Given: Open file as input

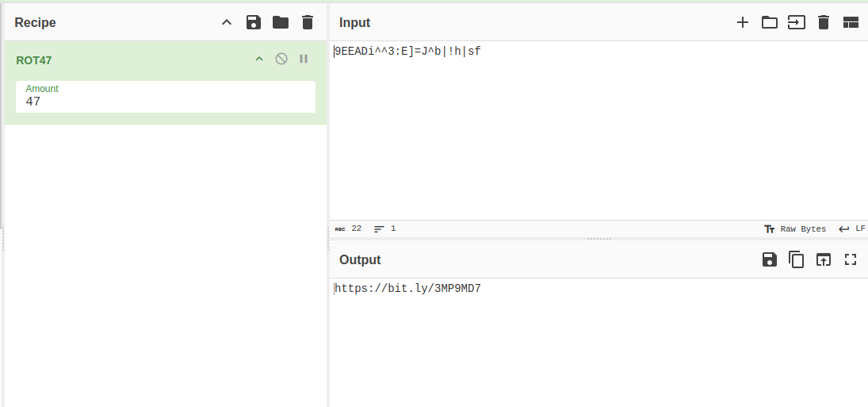Looking at the screenshot, I should (x=796, y=22).
